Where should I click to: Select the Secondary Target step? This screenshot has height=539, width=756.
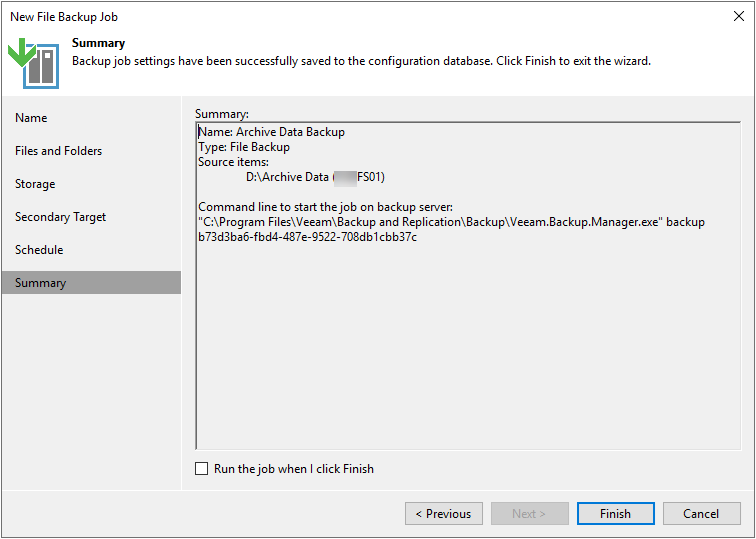60,217
